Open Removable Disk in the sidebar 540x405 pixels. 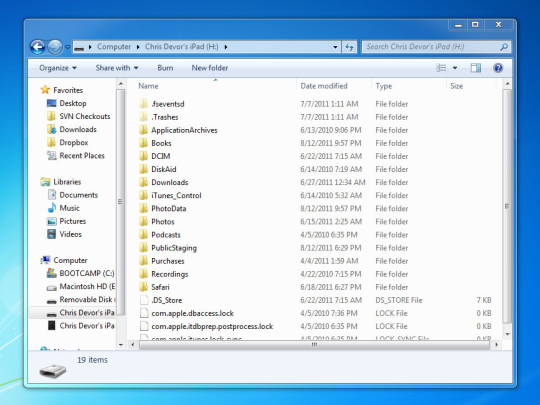click(87, 300)
